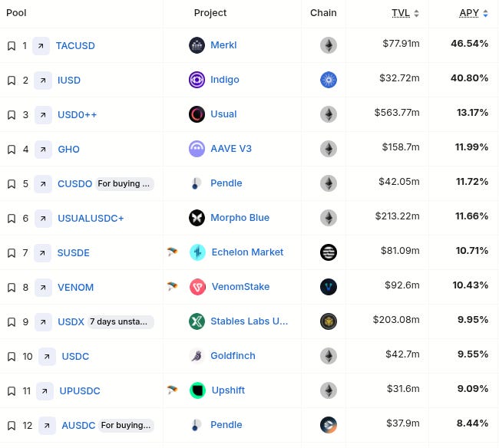Open the Stables Labs project link
This screenshot has width=499, height=448.
click(249, 321)
